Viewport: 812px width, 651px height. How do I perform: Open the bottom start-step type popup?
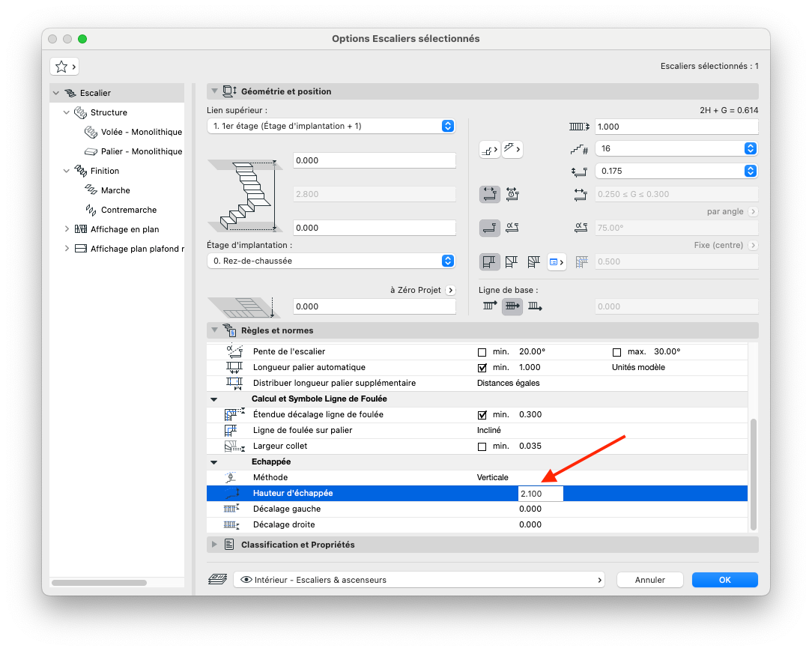(489, 150)
